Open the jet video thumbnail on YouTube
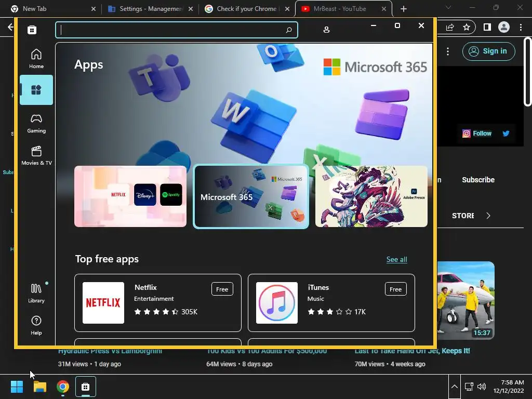 point(466,300)
